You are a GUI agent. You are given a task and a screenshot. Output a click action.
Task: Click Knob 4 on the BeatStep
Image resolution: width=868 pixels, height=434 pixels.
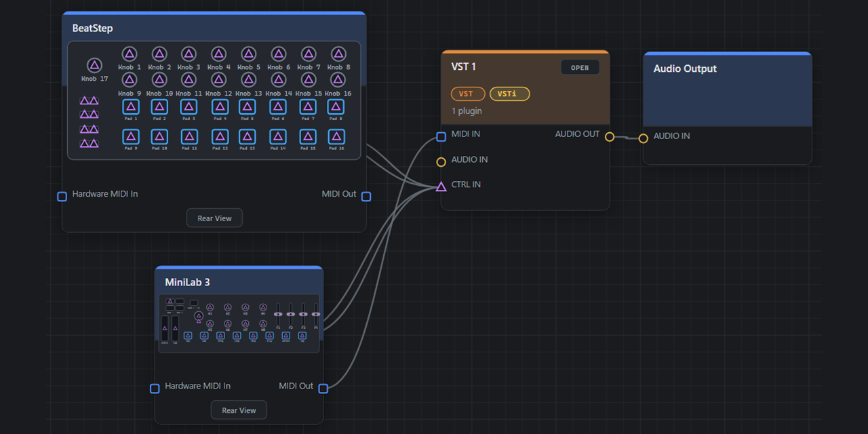coord(218,54)
